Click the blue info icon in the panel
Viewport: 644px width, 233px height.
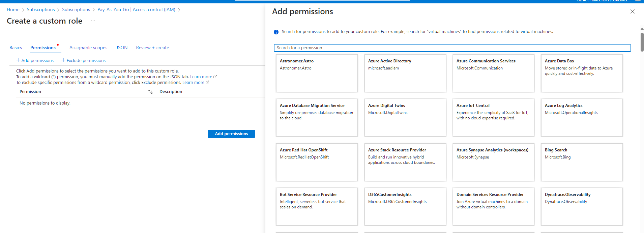[276, 32]
